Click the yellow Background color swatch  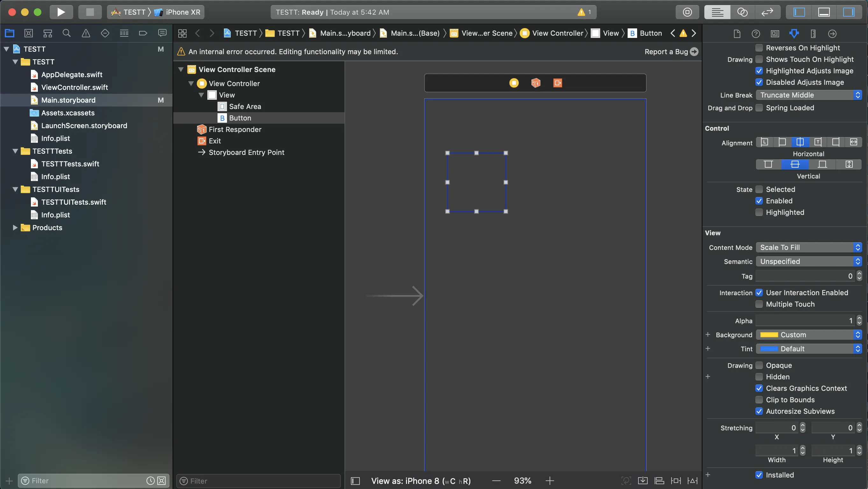click(x=769, y=335)
